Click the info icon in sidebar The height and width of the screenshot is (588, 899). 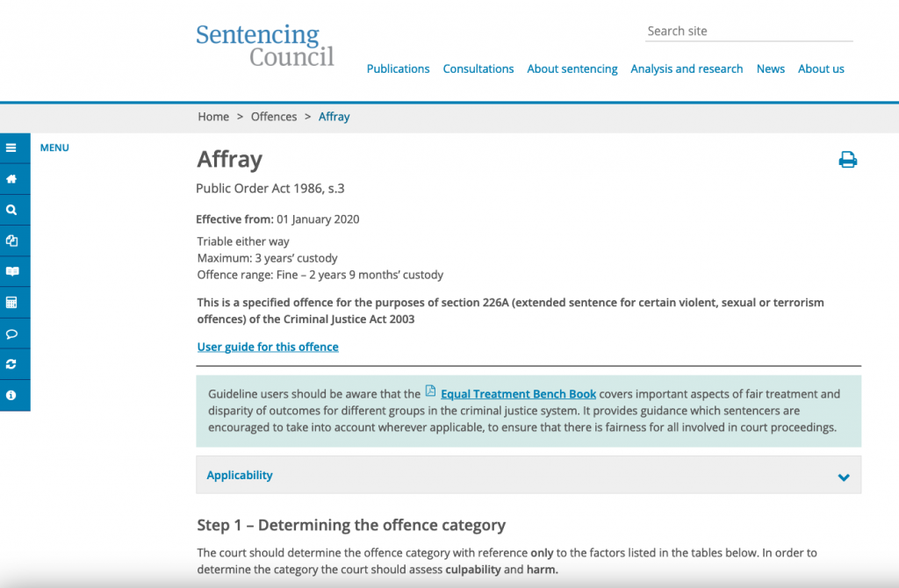click(11, 395)
